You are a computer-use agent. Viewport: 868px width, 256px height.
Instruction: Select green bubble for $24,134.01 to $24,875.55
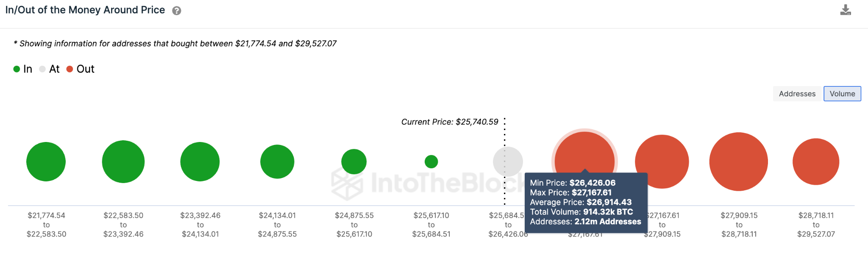pos(277,161)
